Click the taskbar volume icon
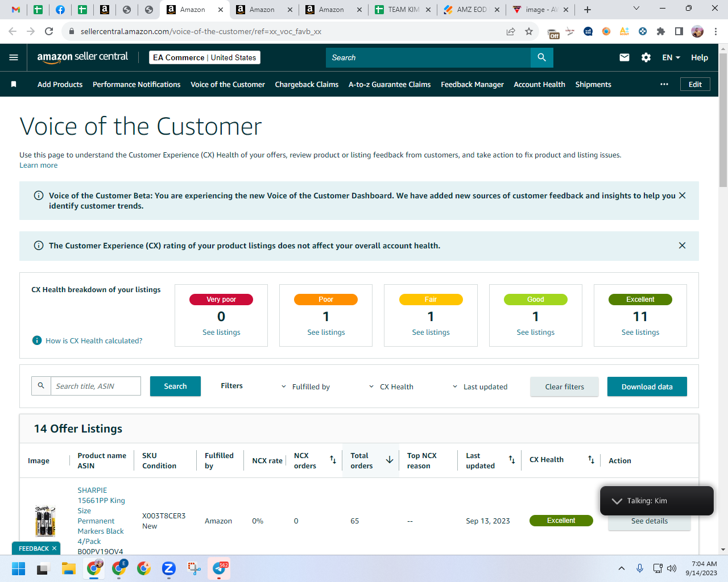Screen dimensions: 728x582 (x=672, y=568)
